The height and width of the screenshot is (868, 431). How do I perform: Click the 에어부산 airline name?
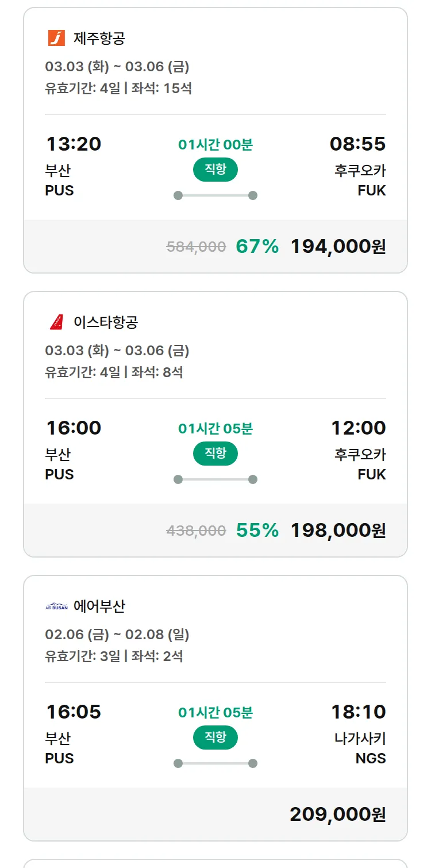tap(99, 606)
